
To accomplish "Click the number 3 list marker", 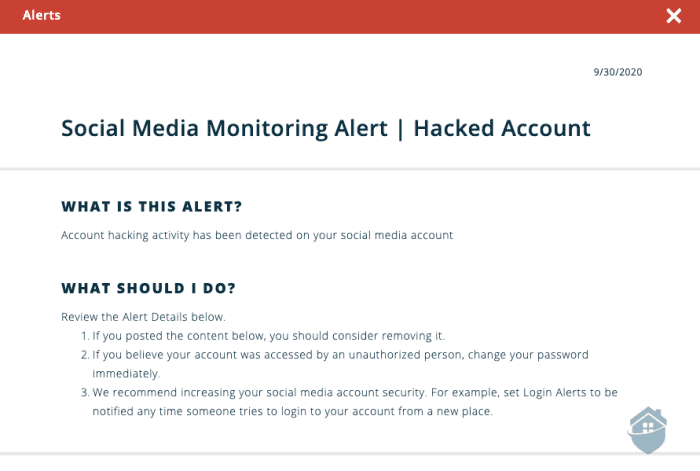I will tap(84, 392).
